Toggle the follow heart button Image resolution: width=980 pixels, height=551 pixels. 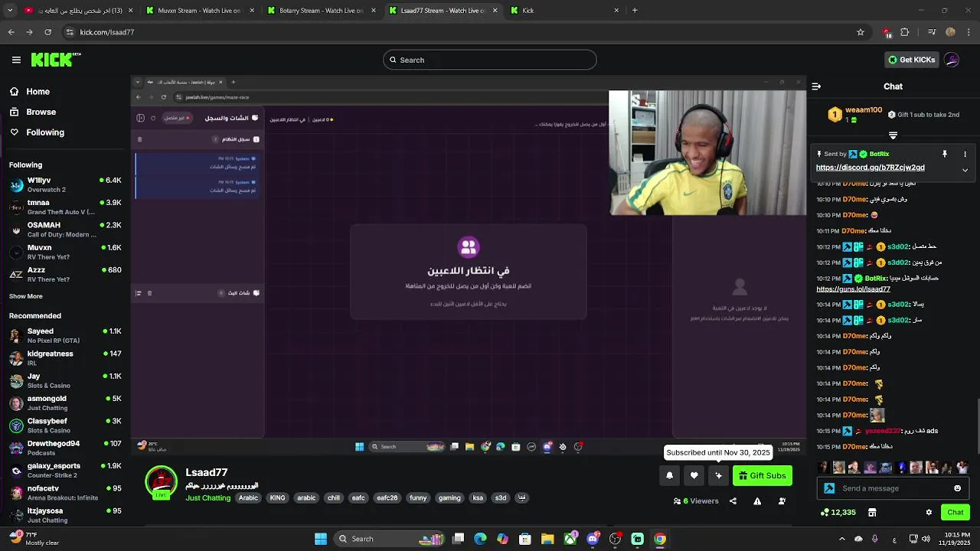click(x=694, y=475)
